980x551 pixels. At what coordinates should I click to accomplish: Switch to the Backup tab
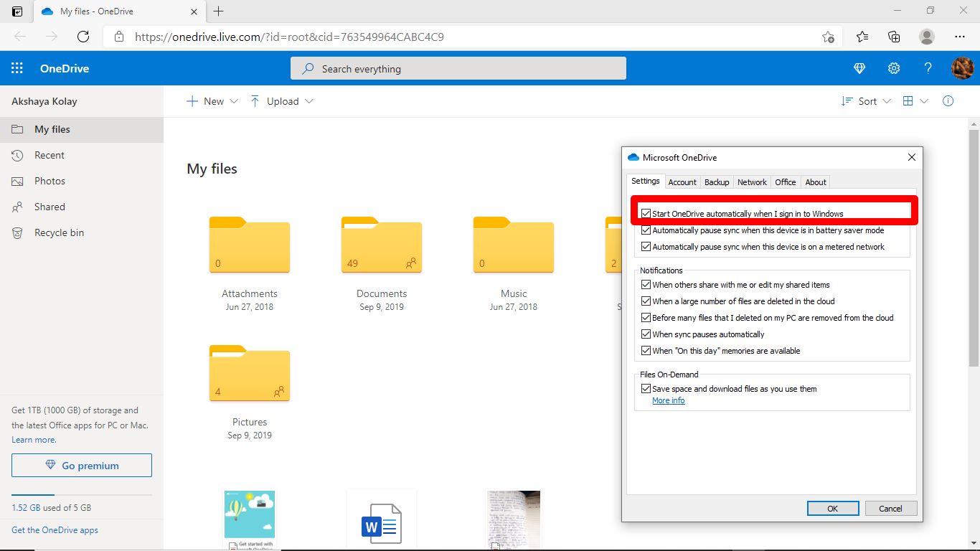pos(717,182)
